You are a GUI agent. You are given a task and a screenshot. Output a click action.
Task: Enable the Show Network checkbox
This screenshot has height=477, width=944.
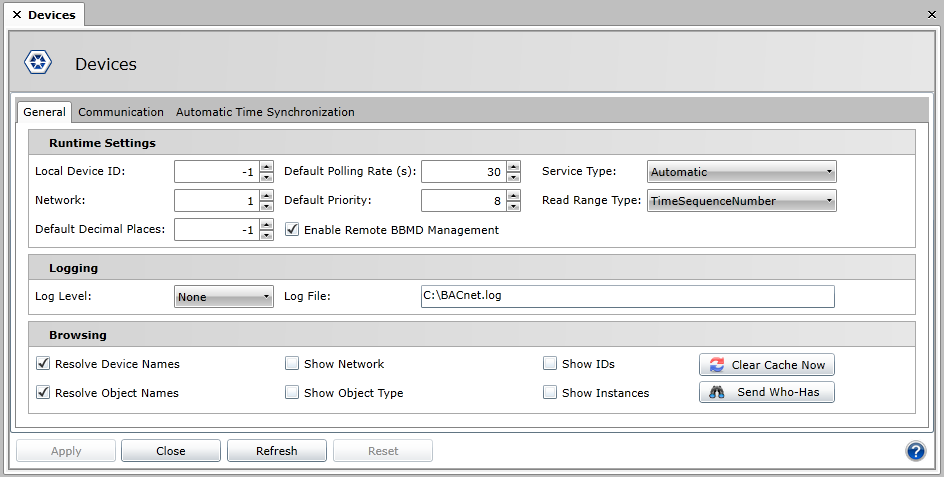point(292,364)
